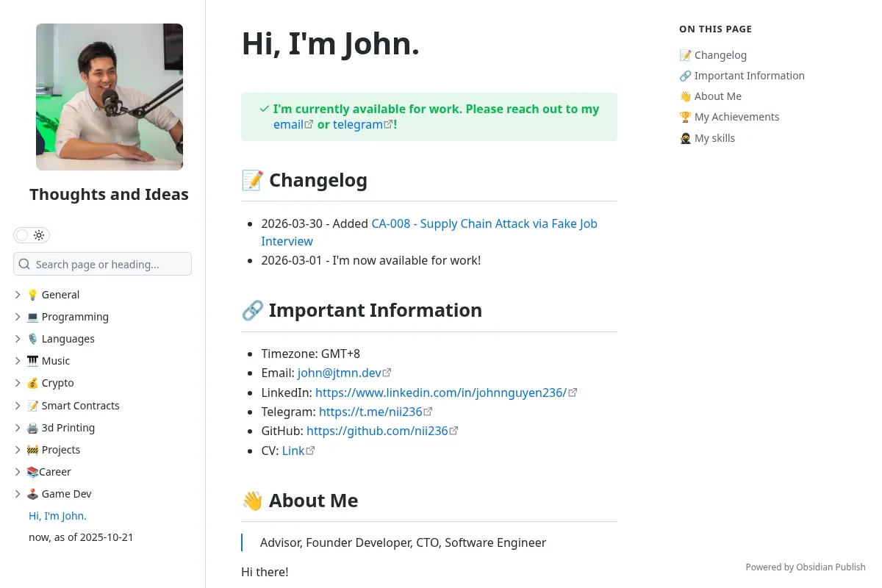Click the external-link icon after GitHub URL

tap(454, 431)
